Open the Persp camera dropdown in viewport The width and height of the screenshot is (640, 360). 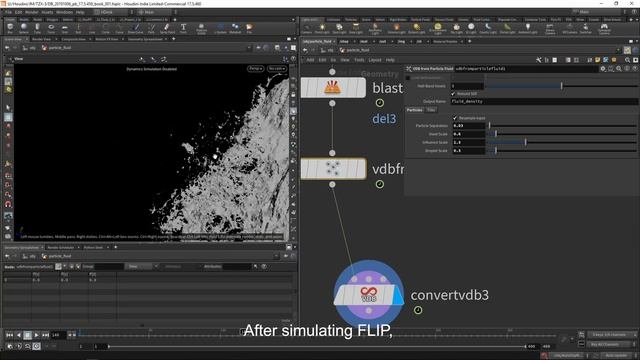(255, 69)
